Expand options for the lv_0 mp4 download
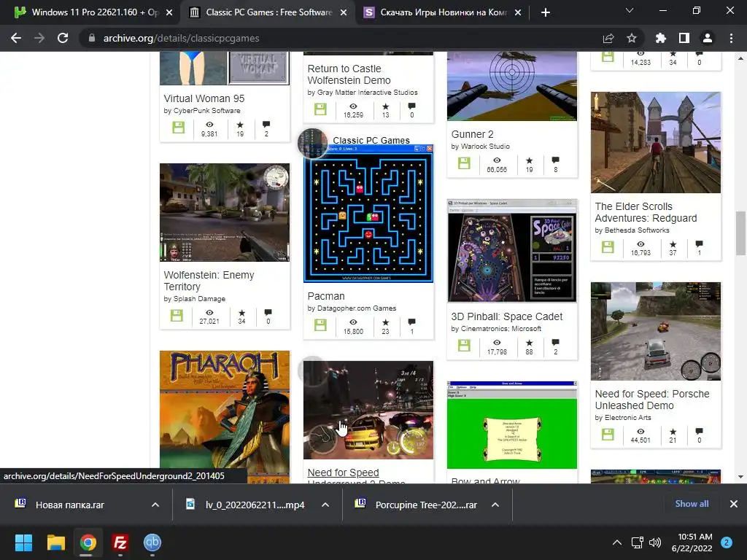Viewport: 747px width, 560px height. click(x=325, y=505)
